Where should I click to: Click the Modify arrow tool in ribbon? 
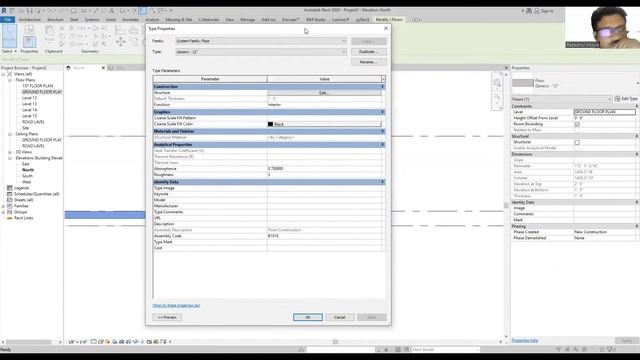(x=9, y=36)
